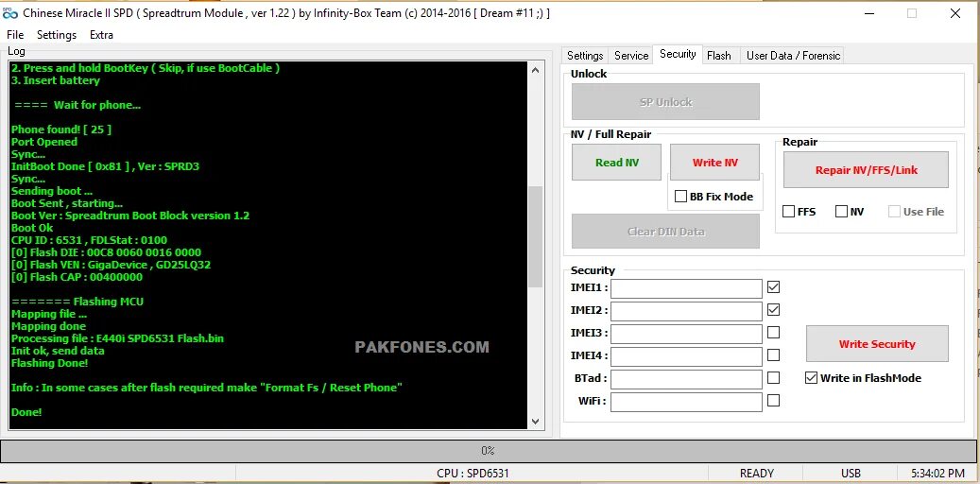Screen dimensions: 980x484
Task: Click the 'Phone found! [ 25 ]' log line
Action: tap(61, 130)
